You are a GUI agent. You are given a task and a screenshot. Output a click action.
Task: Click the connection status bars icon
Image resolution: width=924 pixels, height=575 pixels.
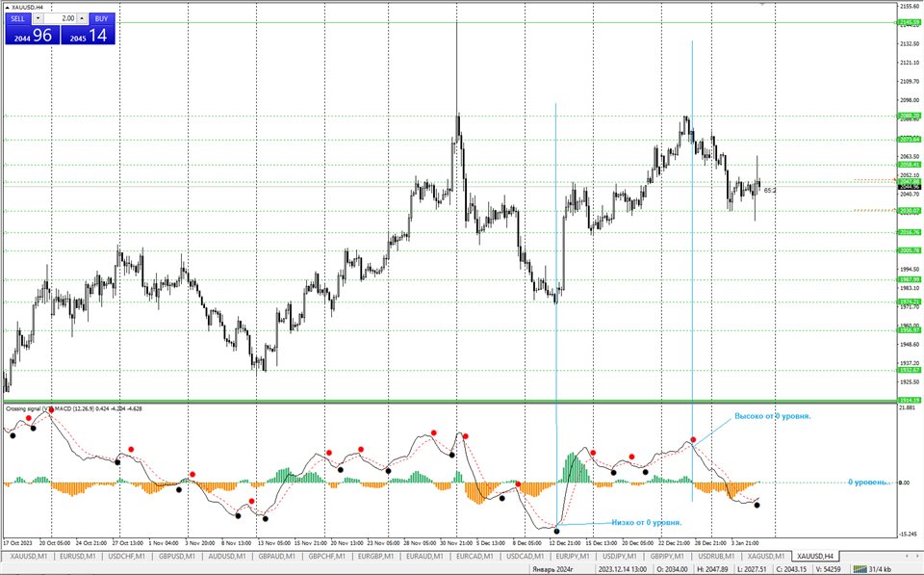[x=860, y=569]
